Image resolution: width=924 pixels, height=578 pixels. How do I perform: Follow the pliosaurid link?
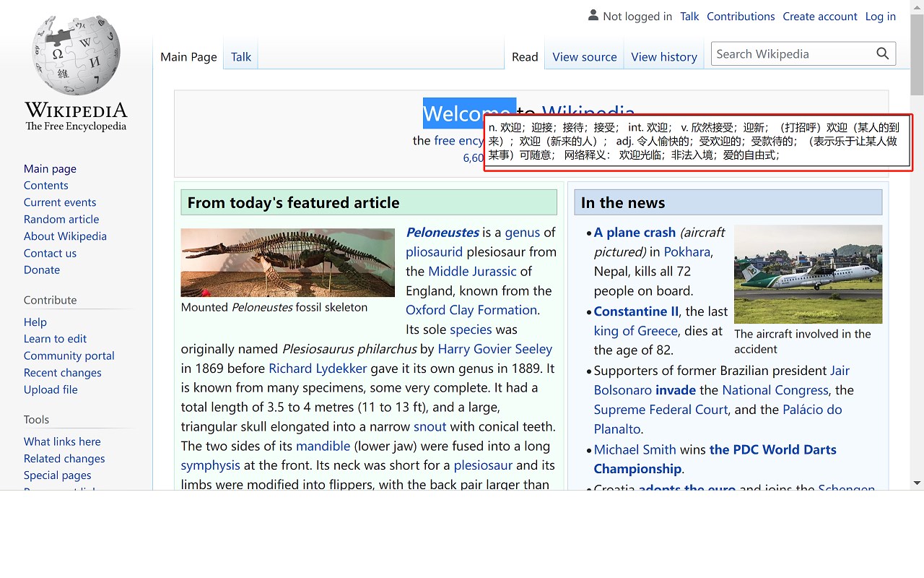[x=434, y=251]
